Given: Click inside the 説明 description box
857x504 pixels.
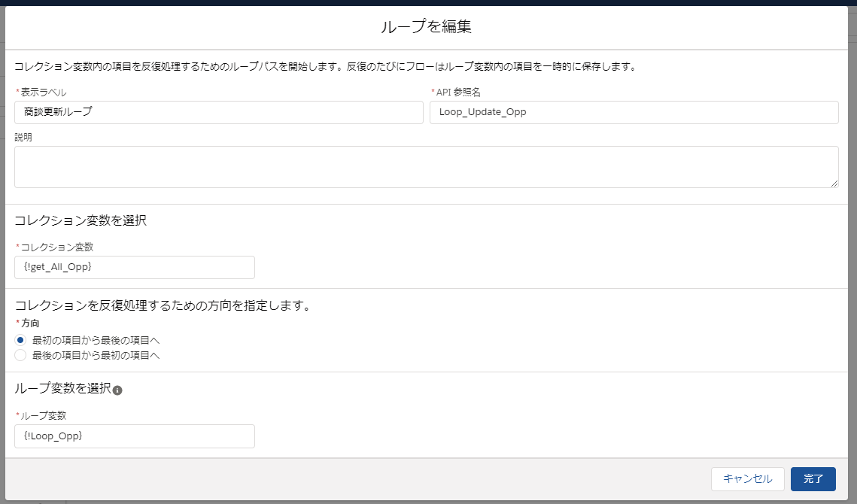Looking at the screenshot, I should [427, 165].
